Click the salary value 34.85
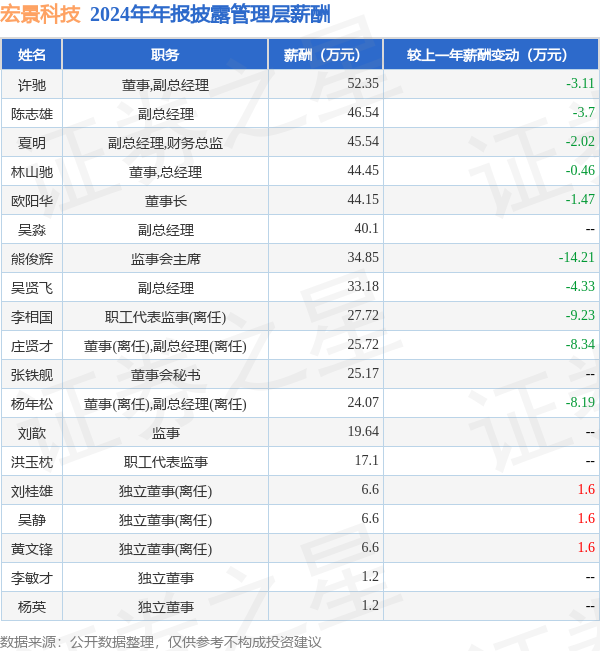 click(363, 257)
